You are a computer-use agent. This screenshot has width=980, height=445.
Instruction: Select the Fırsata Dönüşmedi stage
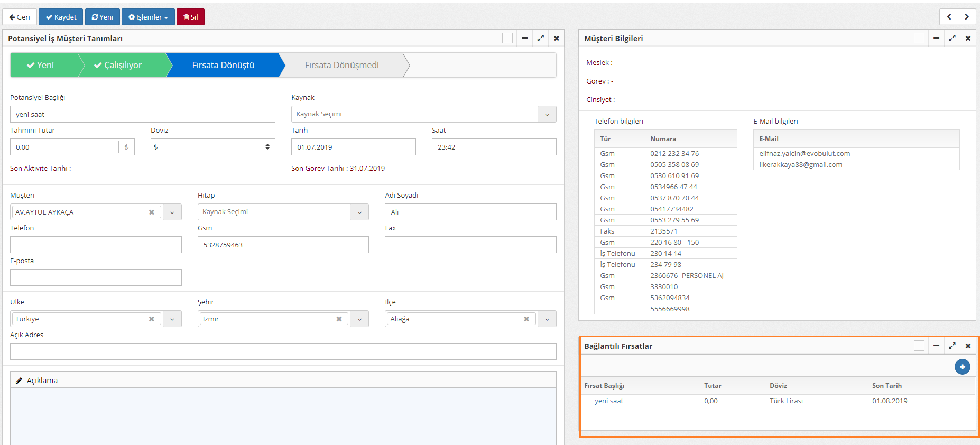(x=341, y=65)
